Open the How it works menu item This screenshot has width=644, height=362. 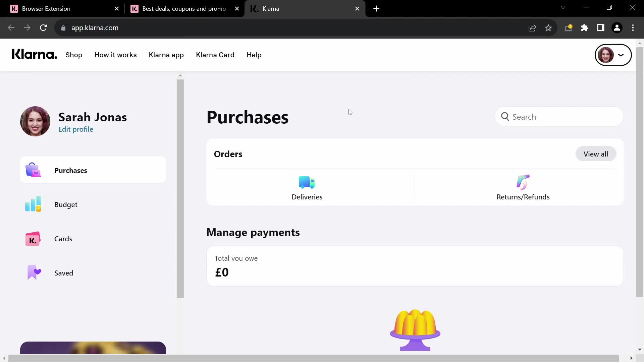click(x=115, y=55)
